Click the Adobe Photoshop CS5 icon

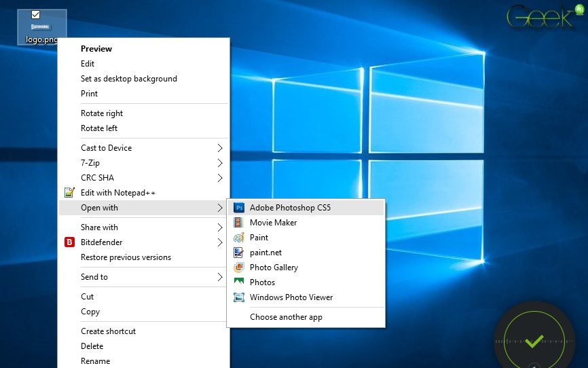pos(239,208)
